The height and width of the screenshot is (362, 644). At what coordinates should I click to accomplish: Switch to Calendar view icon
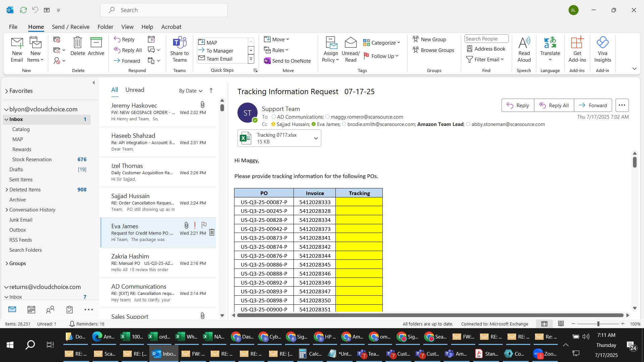(x=31, y=309)
